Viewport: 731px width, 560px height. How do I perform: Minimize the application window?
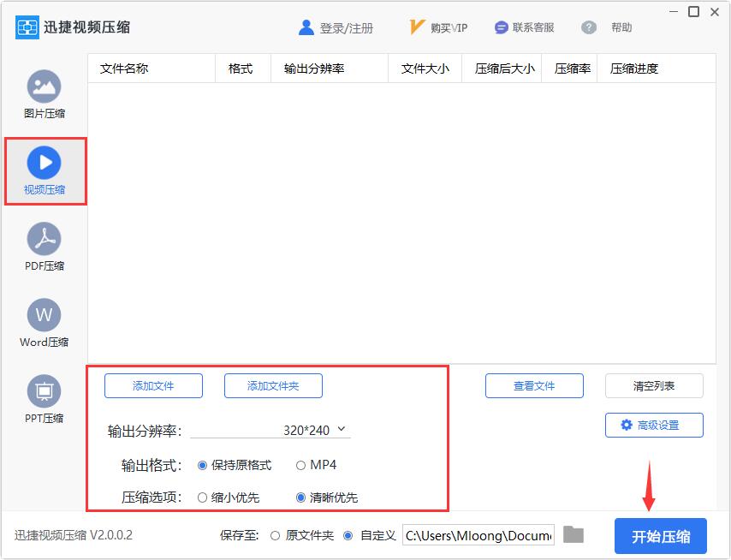click(x=674, y=11)
